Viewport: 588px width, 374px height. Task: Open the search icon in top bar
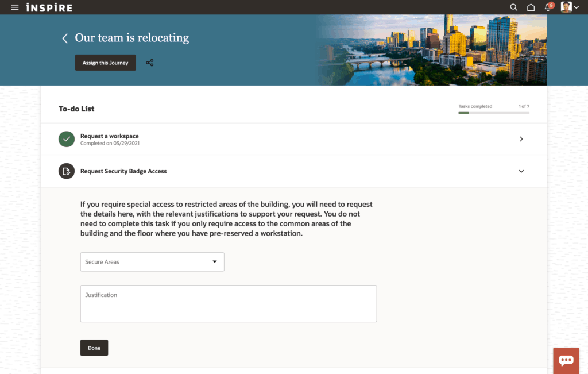[x=513, y=7]
